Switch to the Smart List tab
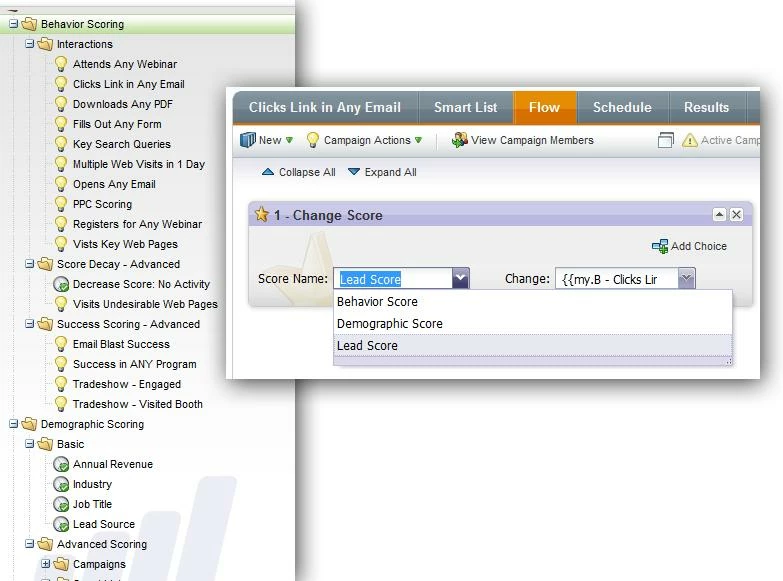This screenshot has width=783, height=581. (x=465, y=107)
